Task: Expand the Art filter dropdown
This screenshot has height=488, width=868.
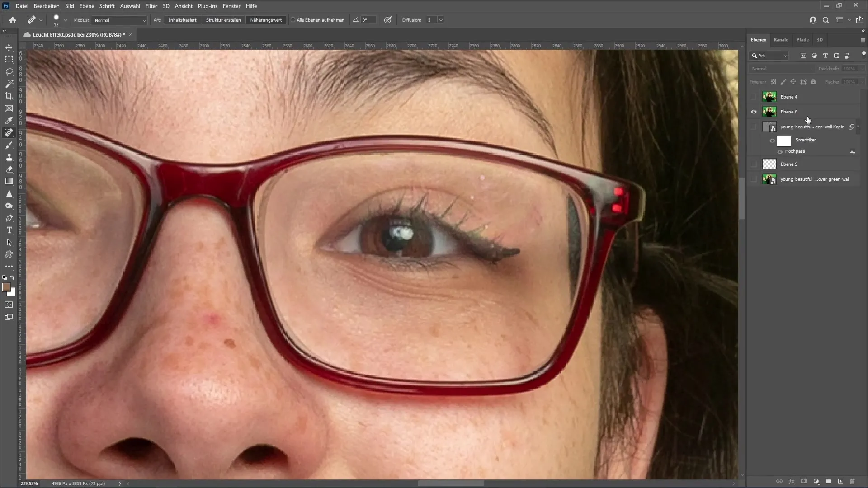Action: tap(785, 55)
